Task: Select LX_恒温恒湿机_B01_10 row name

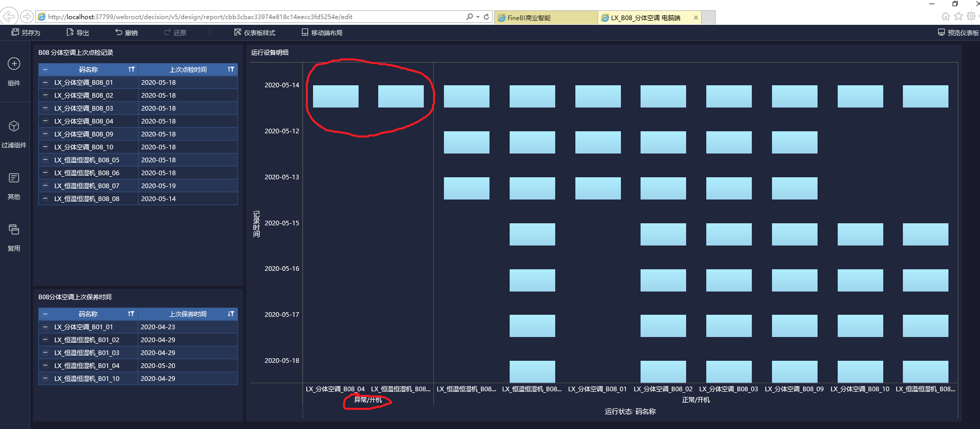Action: click(87, 378)
